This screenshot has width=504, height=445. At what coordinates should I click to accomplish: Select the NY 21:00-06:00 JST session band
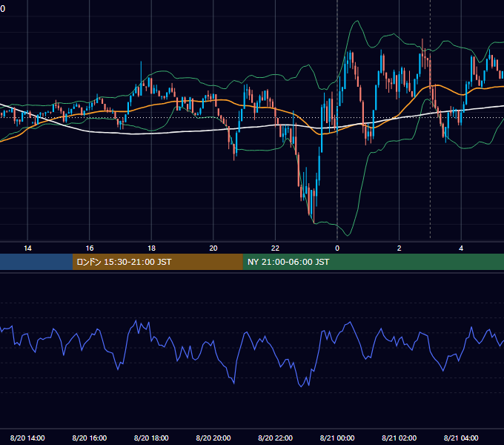[373, 262]
